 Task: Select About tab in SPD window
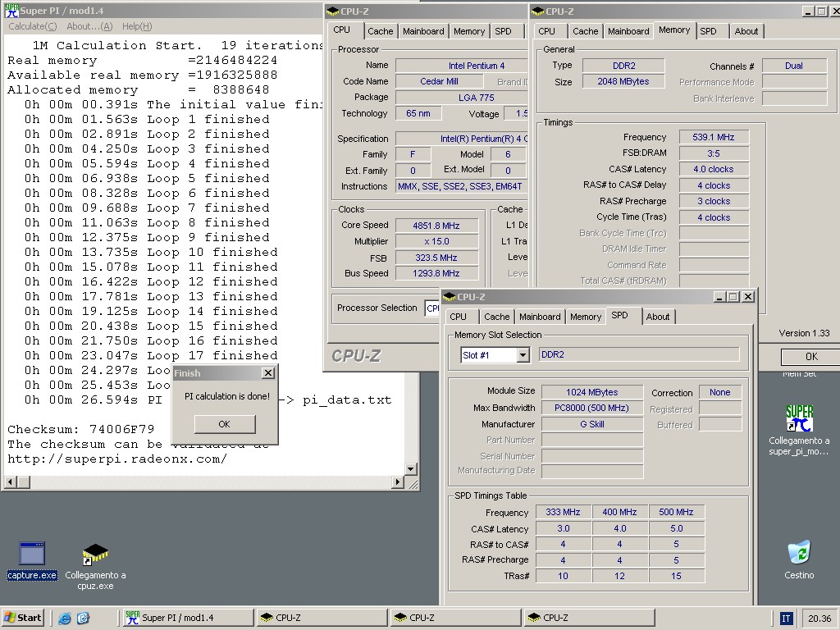(657, 317)
